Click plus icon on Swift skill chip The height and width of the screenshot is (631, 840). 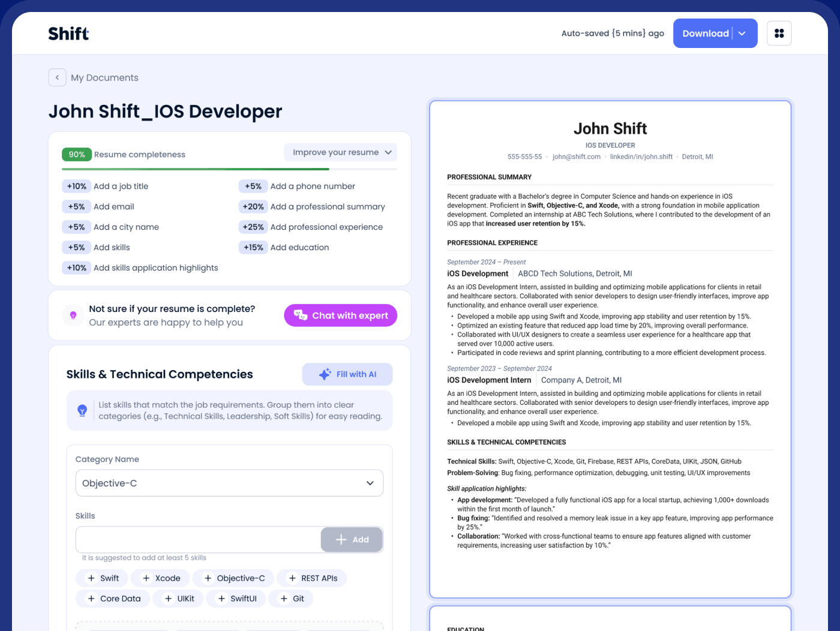pos(91,578)
